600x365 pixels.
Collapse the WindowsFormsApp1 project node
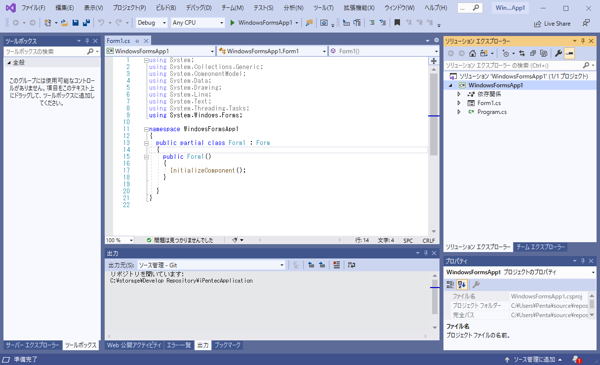click(451, 85)
